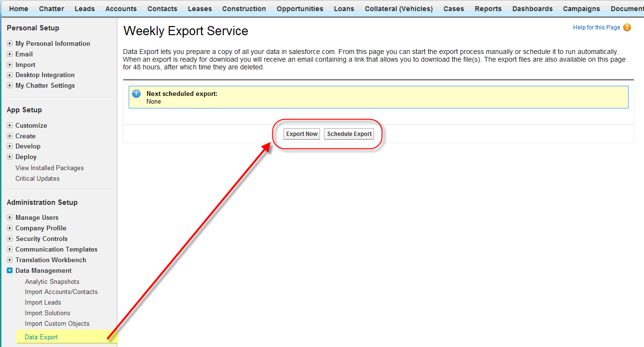The image size is (644, 347).
Task: Select the Import Custom Objects link
Action: click(57, 323)
